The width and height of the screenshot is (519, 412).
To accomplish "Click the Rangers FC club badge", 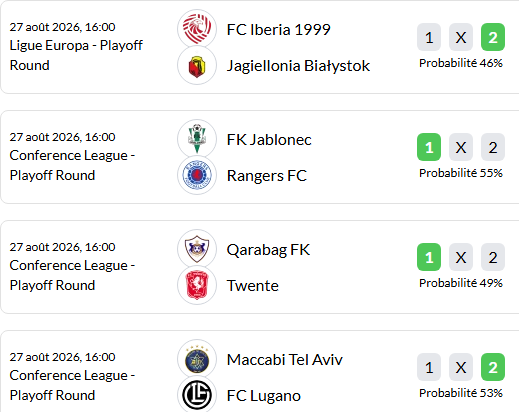I will point(197,176).
